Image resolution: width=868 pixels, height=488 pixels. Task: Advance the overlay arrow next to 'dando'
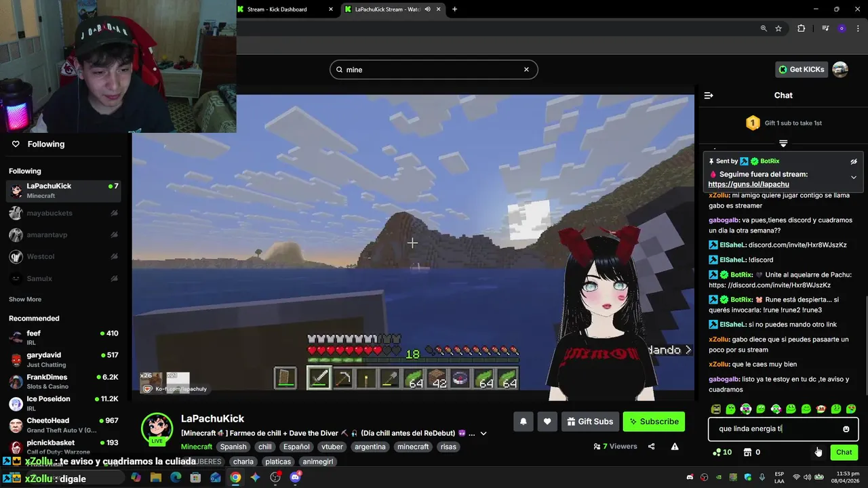point(688,350)
